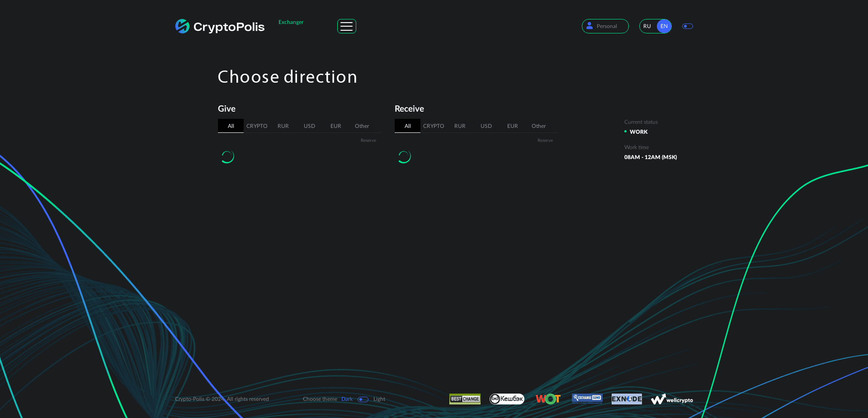Image resolution: width=868 pixels, height=418 pixels.
Task: Click the Light theme label in footer
Action: tap(379, 399)
